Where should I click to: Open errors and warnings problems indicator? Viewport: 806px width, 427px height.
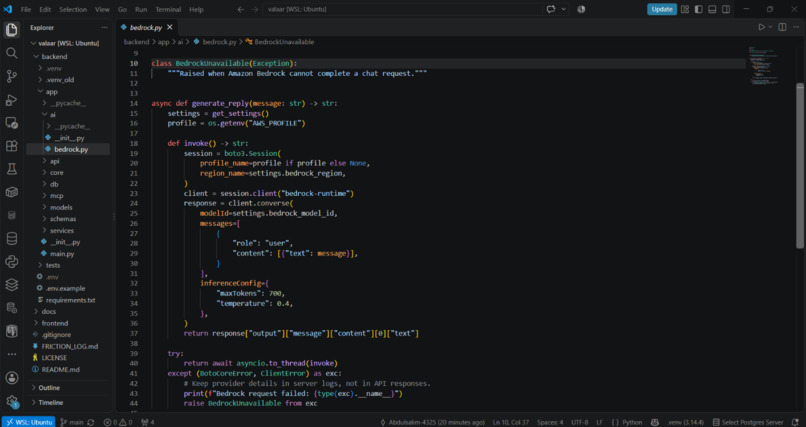(x=118, y=422)
